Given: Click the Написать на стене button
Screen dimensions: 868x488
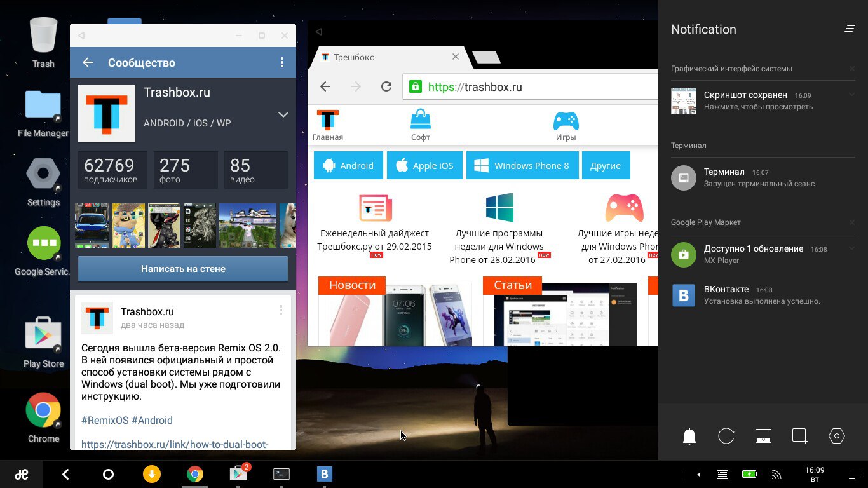Looking at the screenshot, I should point(183,269).
